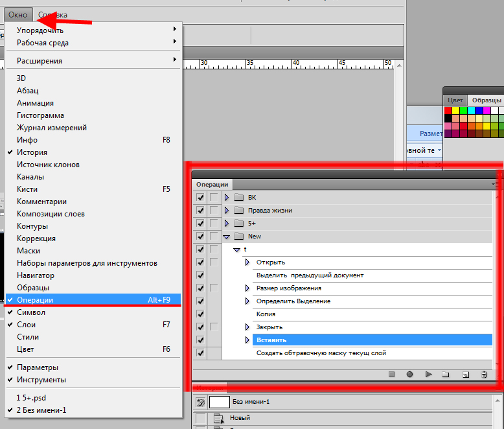
Task: Delete the action with the trash icon
Action: (x=483, y=375)
